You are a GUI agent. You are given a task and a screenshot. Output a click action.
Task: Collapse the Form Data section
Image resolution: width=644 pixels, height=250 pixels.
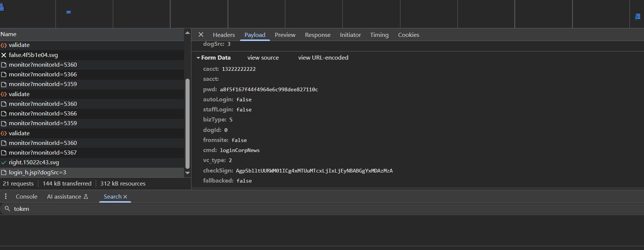click(x=199, y=58)
